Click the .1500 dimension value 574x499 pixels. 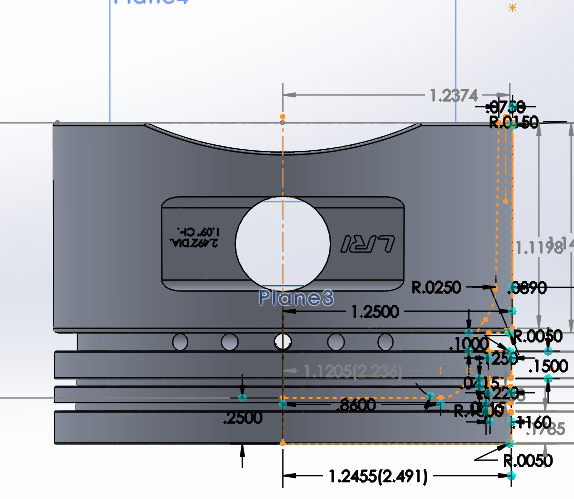[x=548, y=366]
